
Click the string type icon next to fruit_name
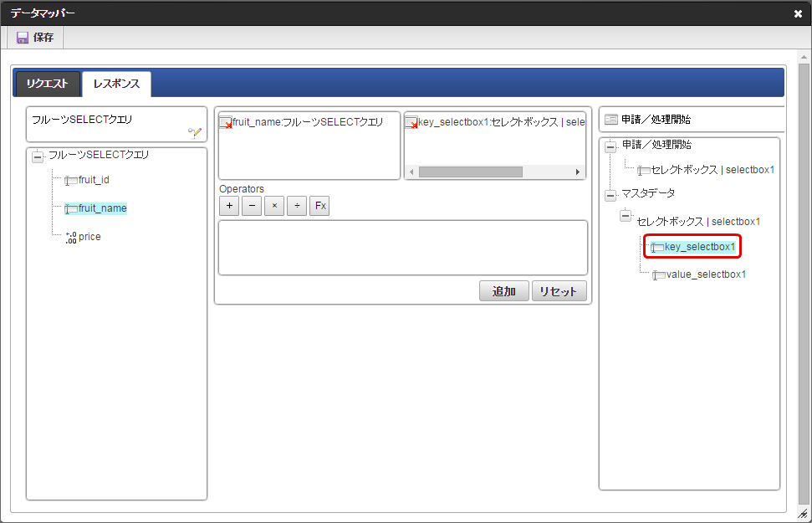pyautogui.click(x=71, y=209)
